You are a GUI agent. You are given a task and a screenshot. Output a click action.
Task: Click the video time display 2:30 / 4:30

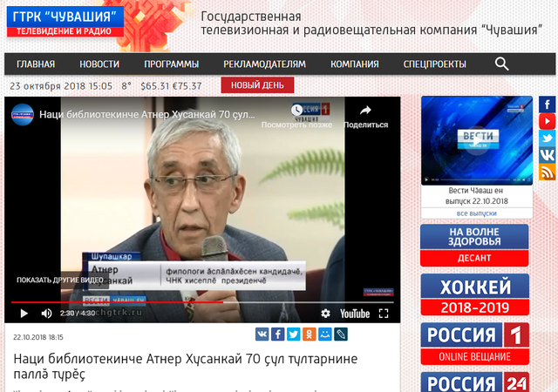coord(78,314)
